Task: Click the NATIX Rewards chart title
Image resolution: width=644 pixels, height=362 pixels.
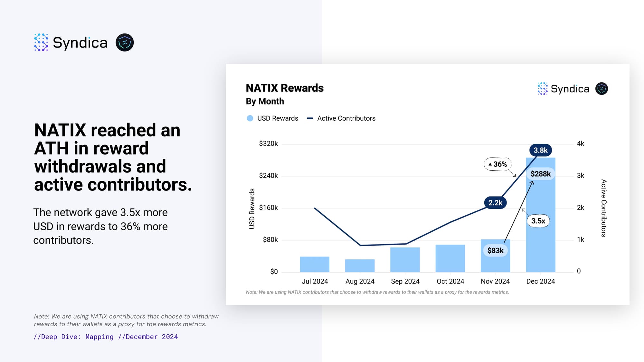Action: coord(285,88)
